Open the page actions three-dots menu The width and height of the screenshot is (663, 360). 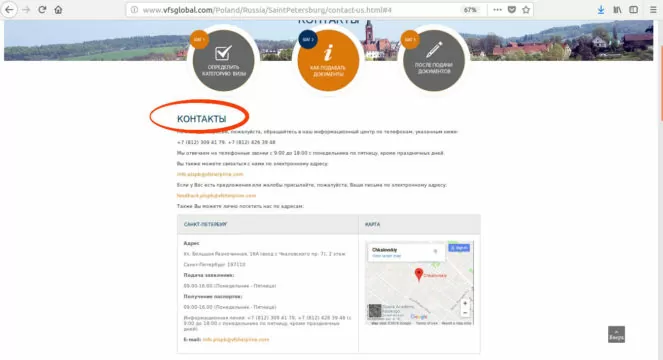click(x=497, y=10)
